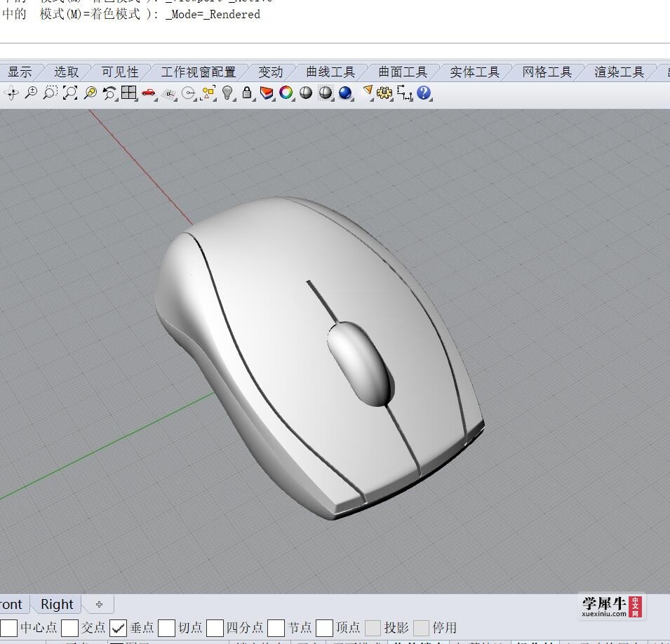Image resolution: width=670 pixels, height=644 pixels.
Task: Switch to the 渲染工具 tab
Action: click(x=619, y=72)
